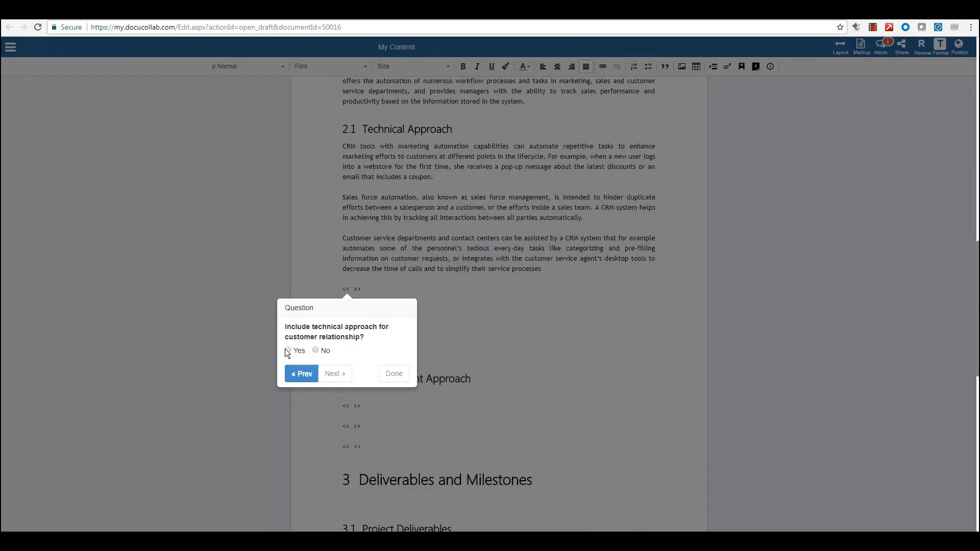Apply italic formatting
Image resolution: width=980 pixels, height=551 pixels.
tap(477, 66)
